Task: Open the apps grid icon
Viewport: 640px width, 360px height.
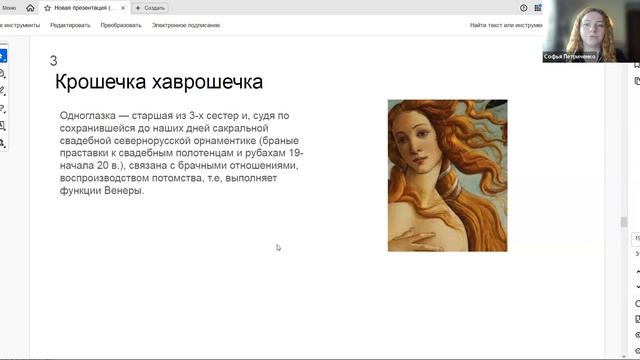Action: coord(538,8)
